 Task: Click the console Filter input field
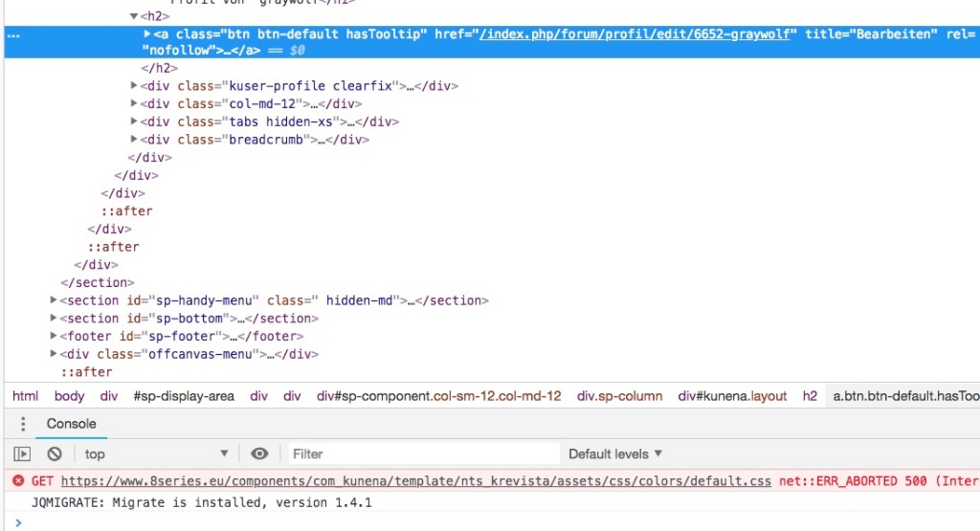(x=421, y=454)
